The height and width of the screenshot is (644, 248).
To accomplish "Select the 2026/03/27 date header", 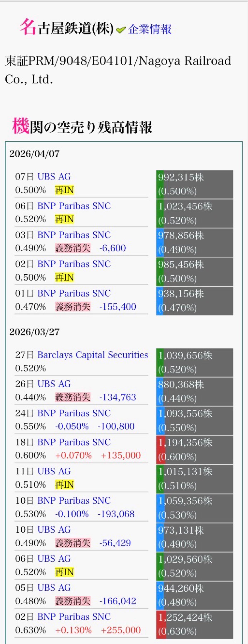I will coord(34,332).
